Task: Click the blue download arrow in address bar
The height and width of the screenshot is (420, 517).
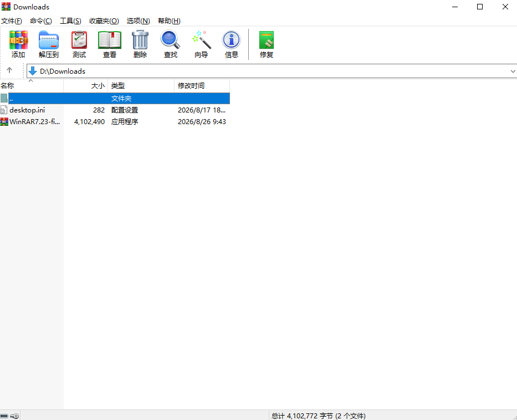Action: tap(33, 71)
